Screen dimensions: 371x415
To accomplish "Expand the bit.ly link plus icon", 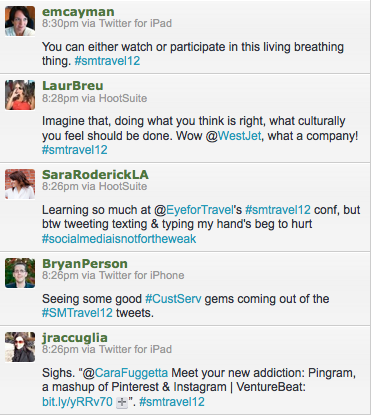I will (122, 402).
